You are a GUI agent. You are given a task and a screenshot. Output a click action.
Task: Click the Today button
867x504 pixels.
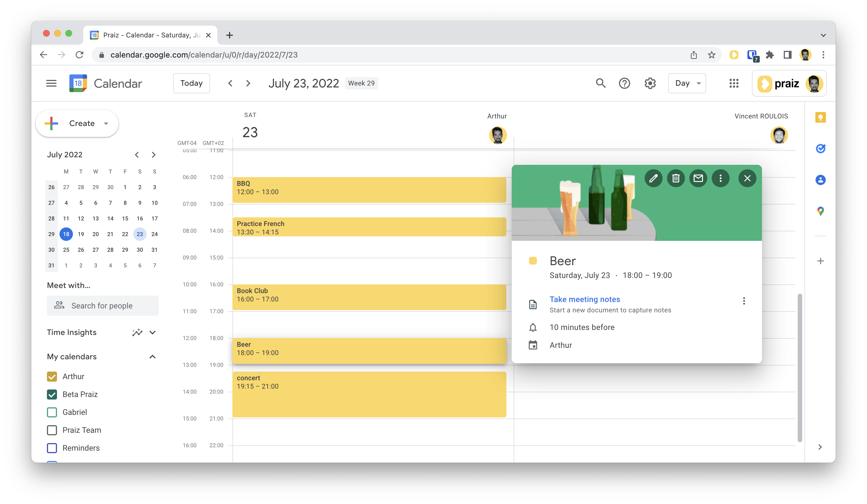(191, 83)
